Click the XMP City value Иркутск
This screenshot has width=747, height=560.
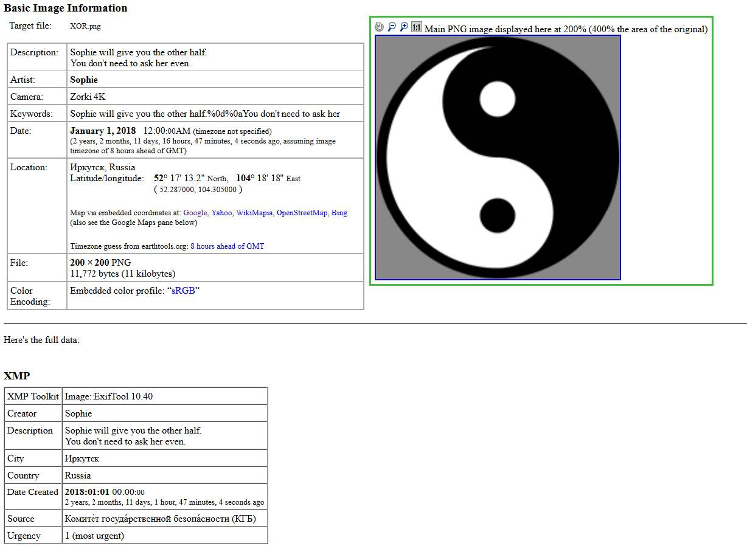[x=82, y=458]
